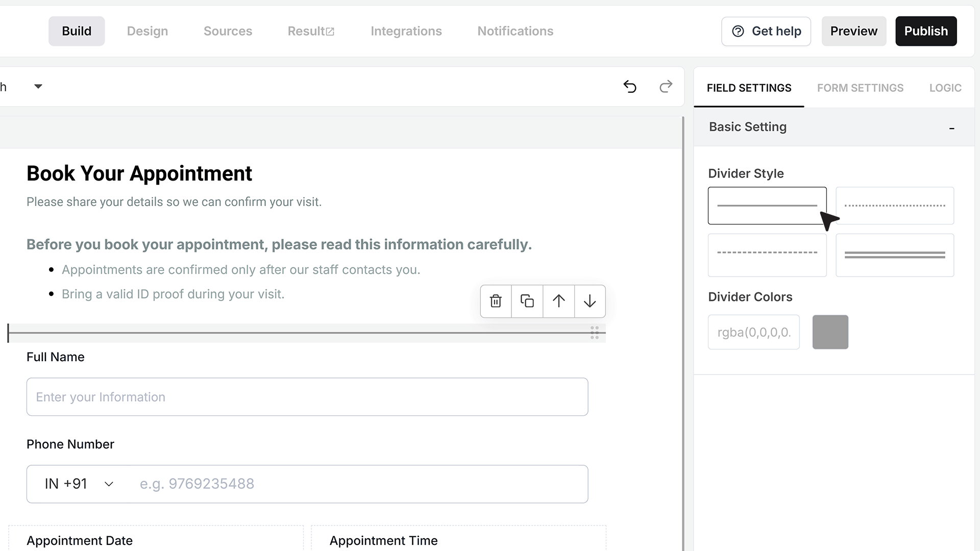
Task: Grab the divider drag handle dots
Action: click(x=595, y=333)
